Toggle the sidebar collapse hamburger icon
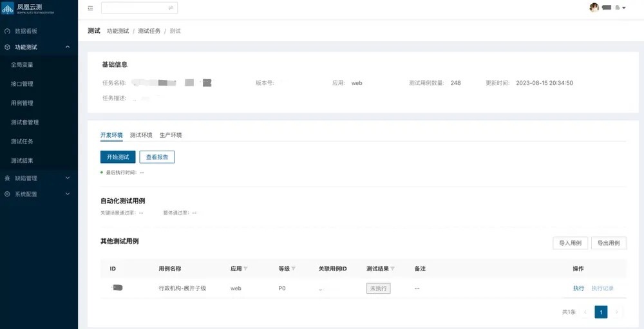 tap(90, 8)
